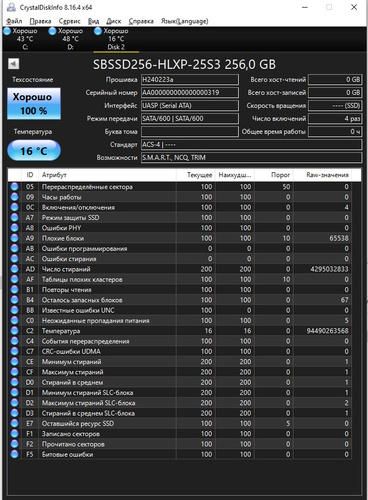Click the status orb for Известные ошибки UNC
This screenshot has width=368, height=500.
click(x=14, y=310)
